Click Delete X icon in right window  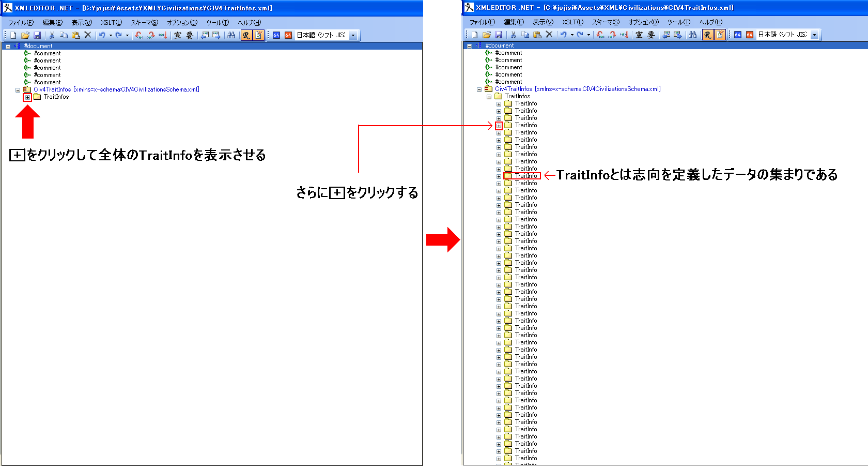[x=549, y=35]
